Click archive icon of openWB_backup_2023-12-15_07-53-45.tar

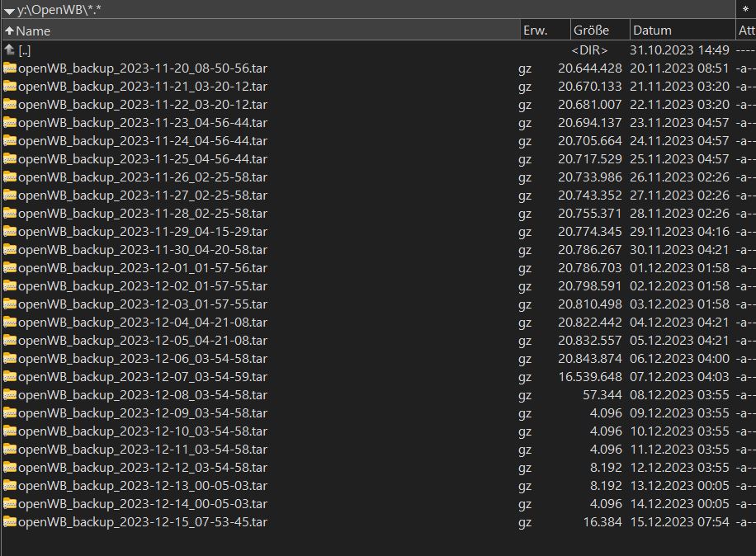pos(10,521)
